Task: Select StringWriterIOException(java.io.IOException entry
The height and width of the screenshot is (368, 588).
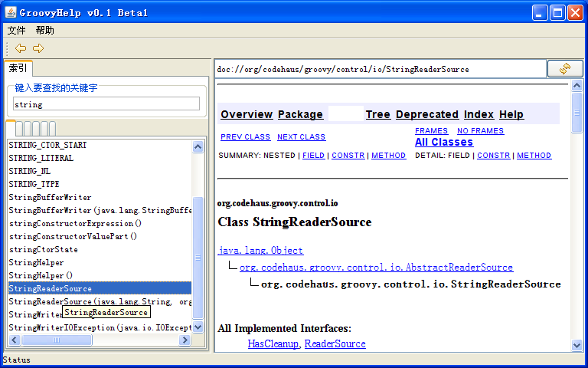Action: point(100,327)
